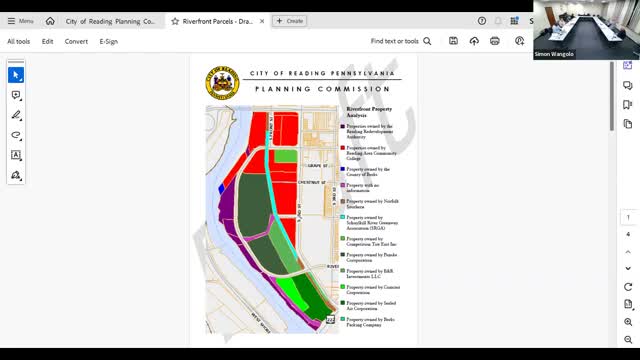The height and width of the screenshot is (360, 640).
Task: Go to Acrobat Home icon
Action: (x=50, y=21)
